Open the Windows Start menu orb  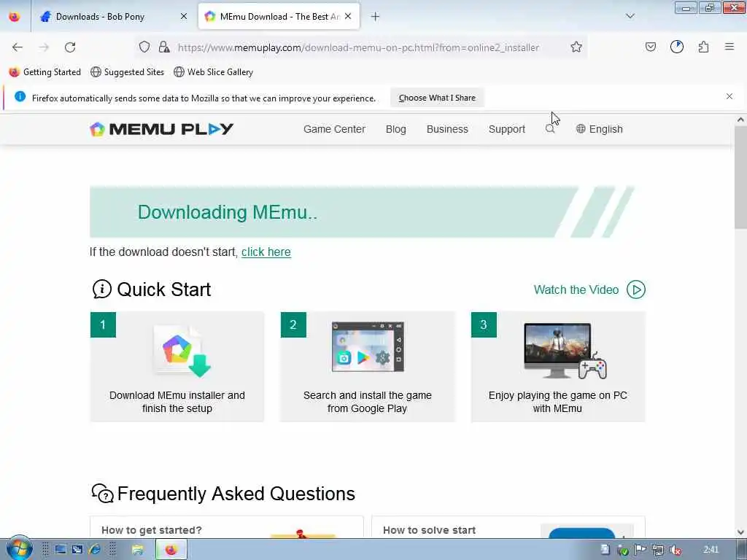19,548
